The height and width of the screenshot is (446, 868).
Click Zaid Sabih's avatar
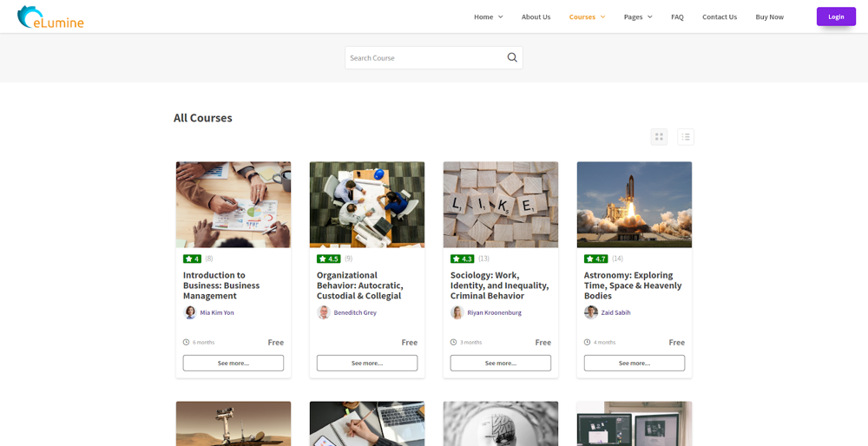coord(590,312)
